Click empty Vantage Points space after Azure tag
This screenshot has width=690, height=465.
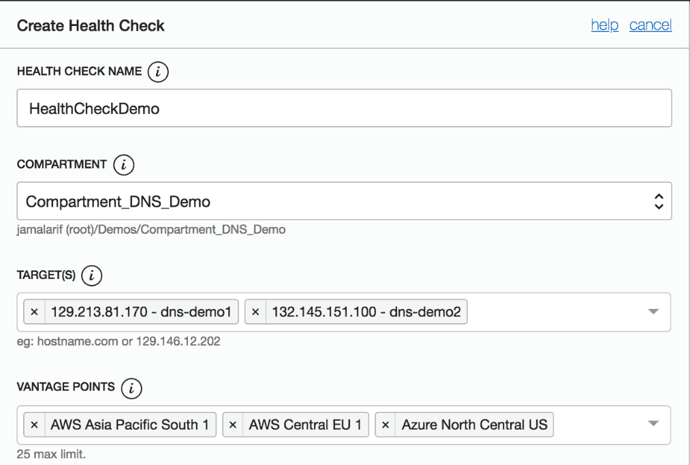pos(600,425)
